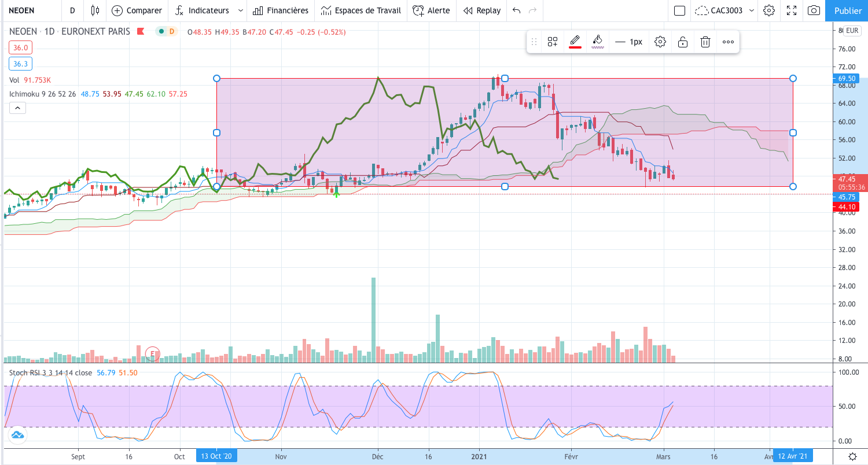
Task: Create an Alerte with the clock icon
Action: tap(431, 10)
